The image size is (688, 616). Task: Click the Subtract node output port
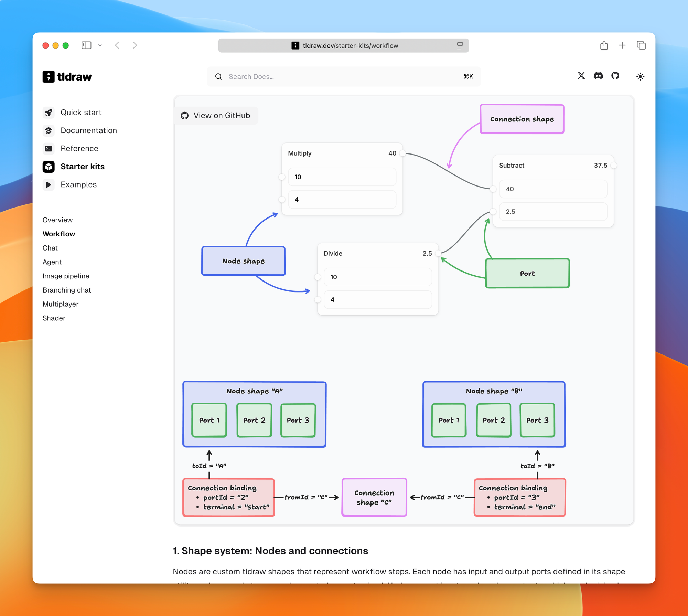coord(614,166)
